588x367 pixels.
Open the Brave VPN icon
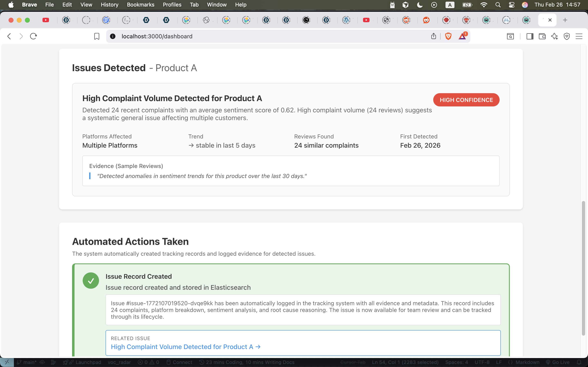point(567,36)
